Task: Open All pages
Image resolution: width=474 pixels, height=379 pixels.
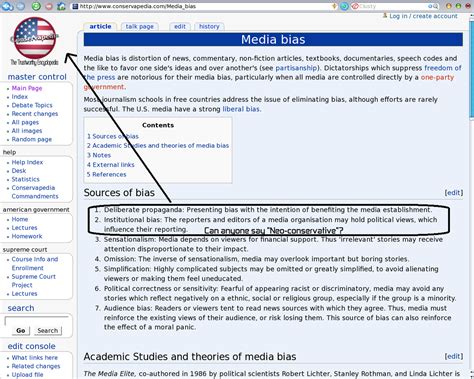Action: click(25, 122)
